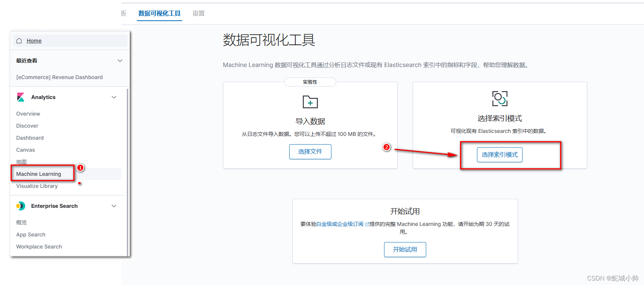Open [eCommerce] Revenue Dashboard recent item
644x285 pixels.
[59, 77]
